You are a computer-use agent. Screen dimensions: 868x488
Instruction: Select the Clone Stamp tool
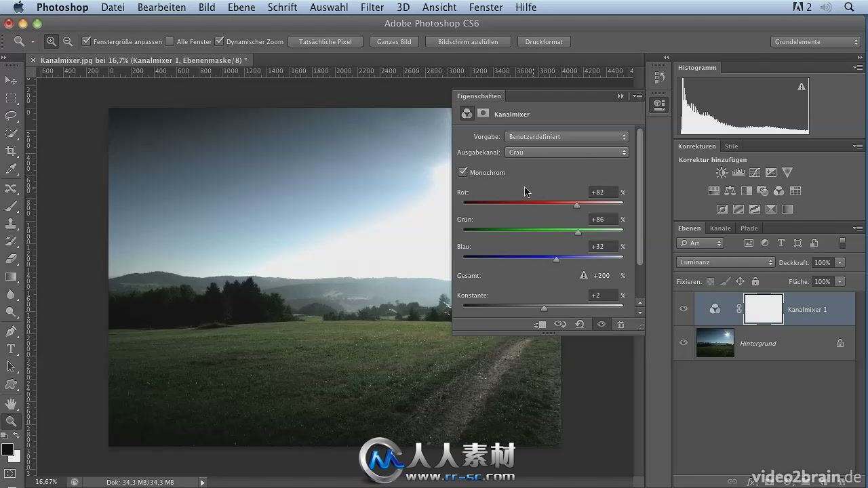[11, 224]
